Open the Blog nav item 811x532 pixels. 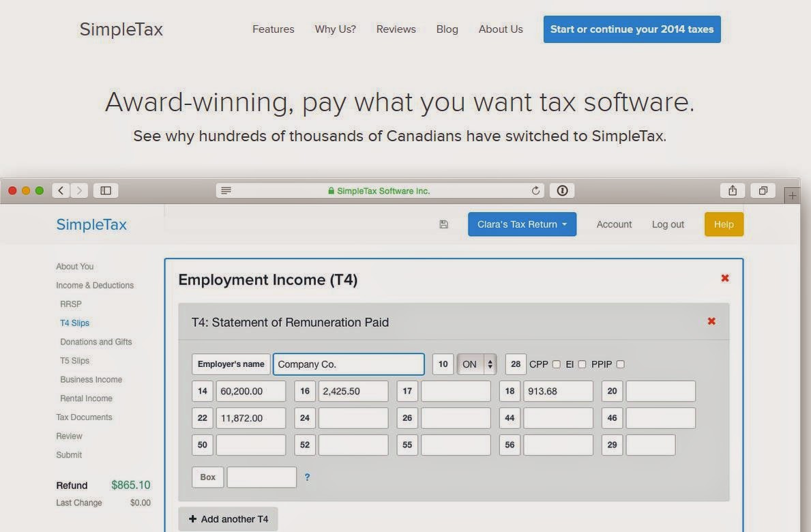[447, 29]
